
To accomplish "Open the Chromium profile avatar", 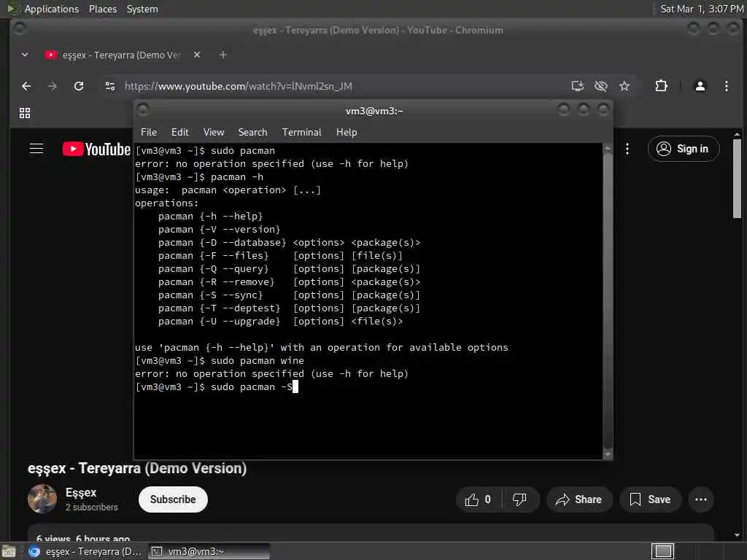I will coord(700,86).
